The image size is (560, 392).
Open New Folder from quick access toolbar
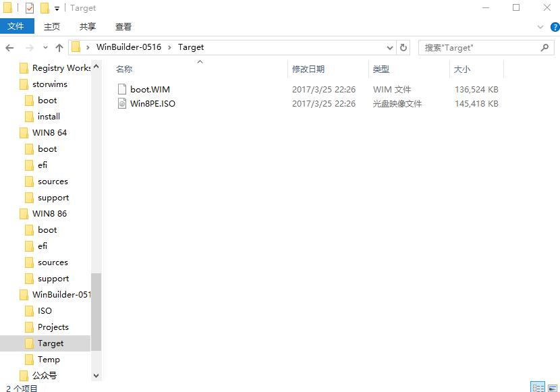(x=45, y=8)
